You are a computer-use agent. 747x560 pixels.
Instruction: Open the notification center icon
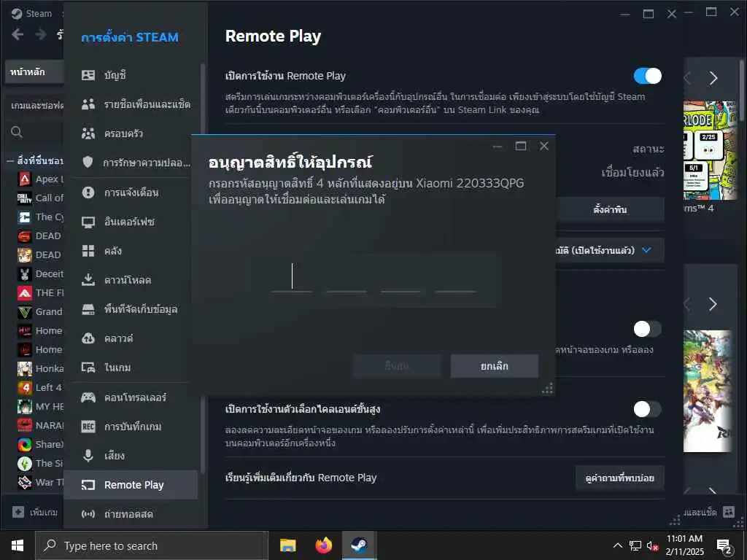[724, 546]
